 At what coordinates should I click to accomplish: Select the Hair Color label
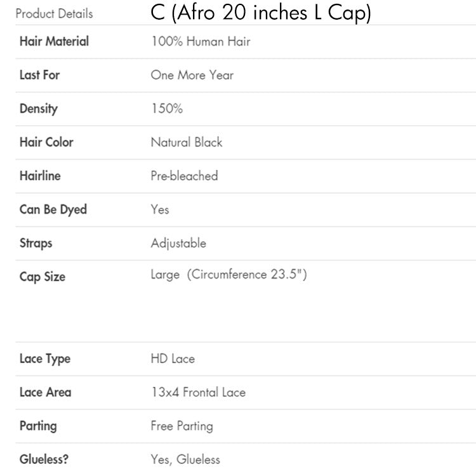click(x=46, y=142)
